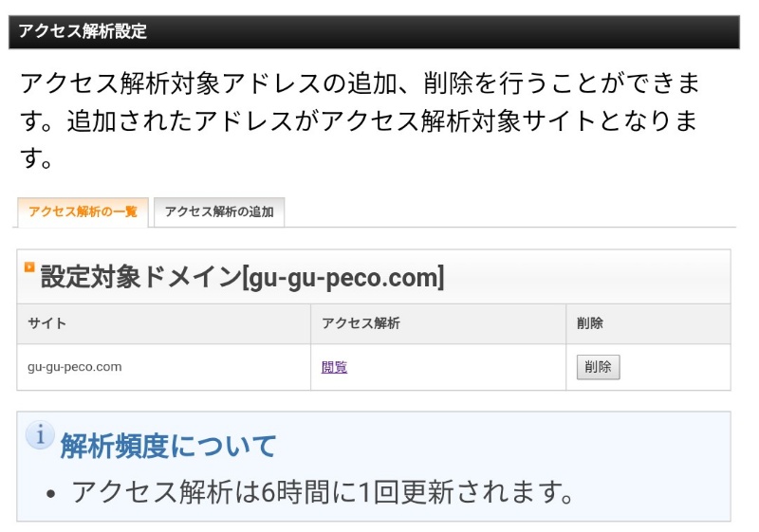The width and height of the screenshot is (759, 532).
Task: Click the [gu-gu-peco.com] domain in the heading
Action: (342, 278)
